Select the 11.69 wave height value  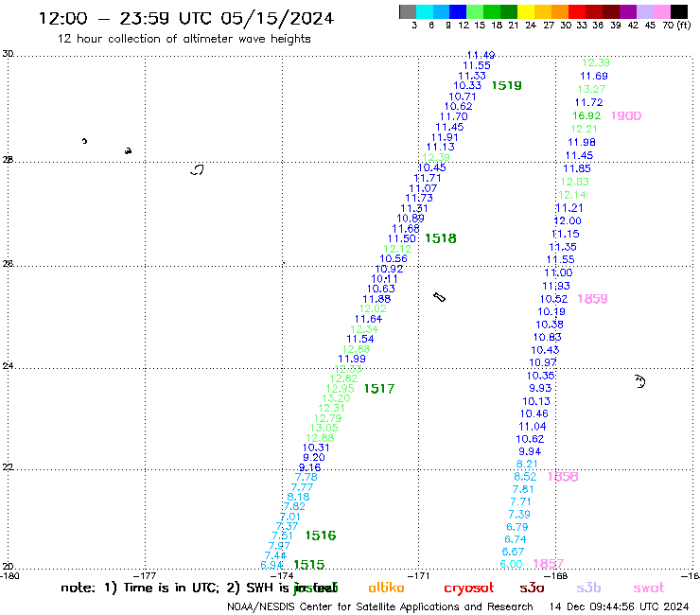(x=594, y=76)
